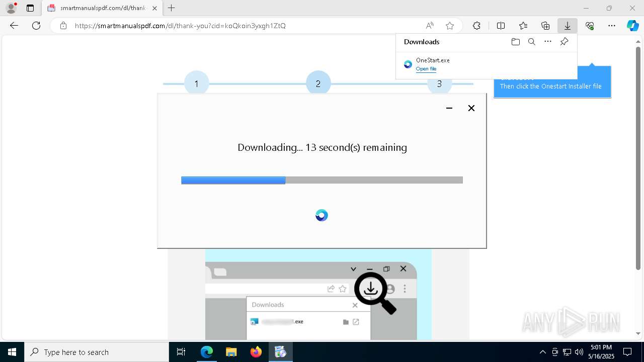Open Collections toolbar icon
644x362 pixels.
tap(545, 26)
